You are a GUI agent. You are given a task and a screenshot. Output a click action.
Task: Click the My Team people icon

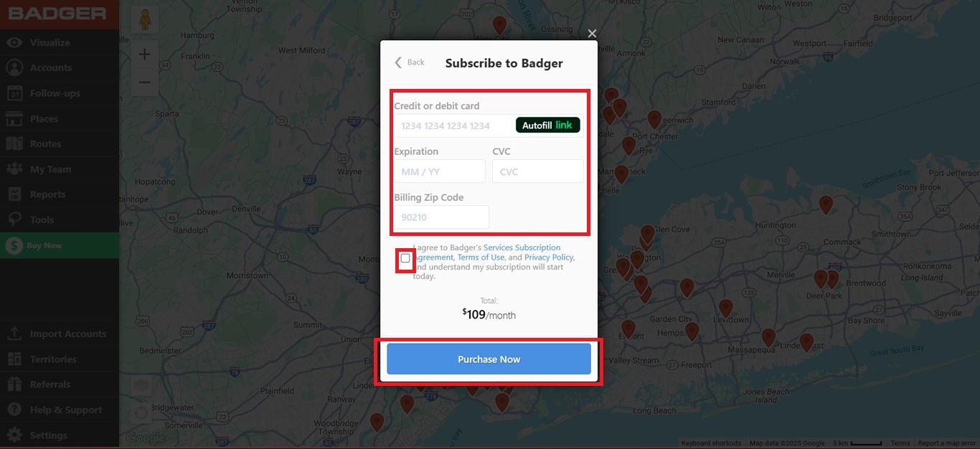click(x=14, y=169)
